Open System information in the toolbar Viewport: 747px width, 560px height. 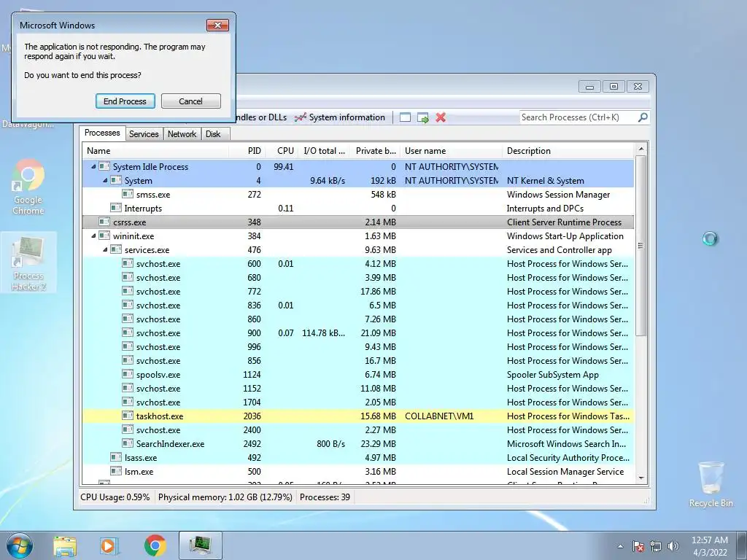(340, 117)
